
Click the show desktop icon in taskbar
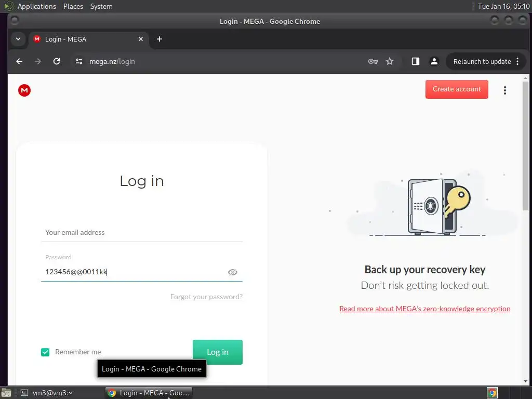click(x=6, y=393)
